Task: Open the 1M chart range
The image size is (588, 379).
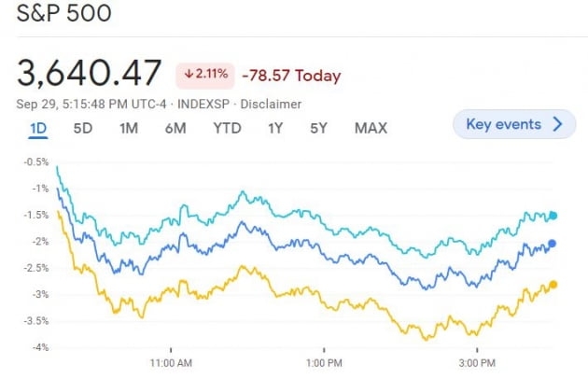Action: click(x=129, y=128)
